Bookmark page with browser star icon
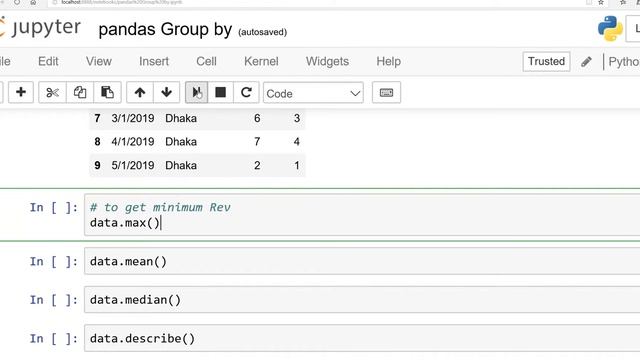 click(601, 2)
